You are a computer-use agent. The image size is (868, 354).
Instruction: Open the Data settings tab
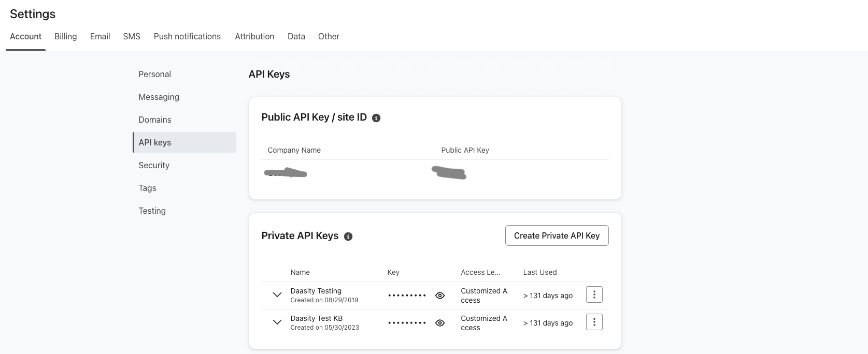pyautogui.click(x=296, y=36)
